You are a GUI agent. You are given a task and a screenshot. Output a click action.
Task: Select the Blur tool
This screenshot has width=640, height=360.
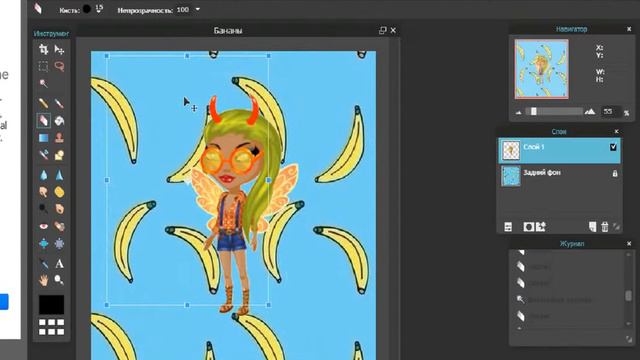pyautogui.click(x=43, y=176)
